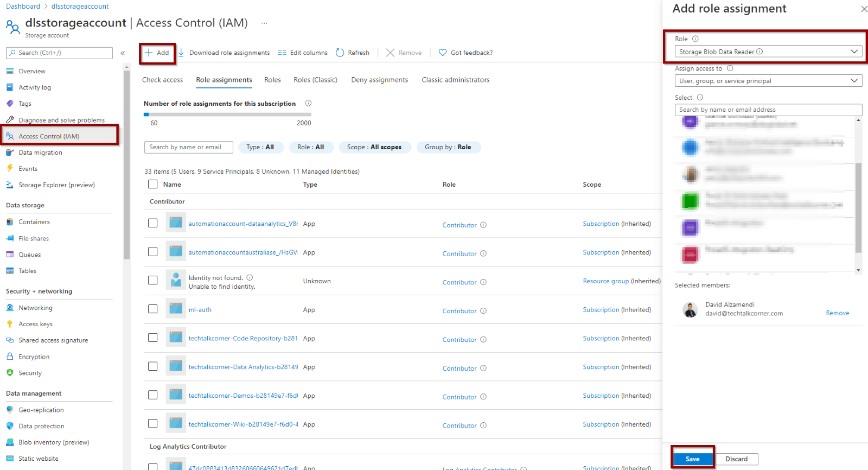Open Access Control (IAM) people icon

point(10,136)
